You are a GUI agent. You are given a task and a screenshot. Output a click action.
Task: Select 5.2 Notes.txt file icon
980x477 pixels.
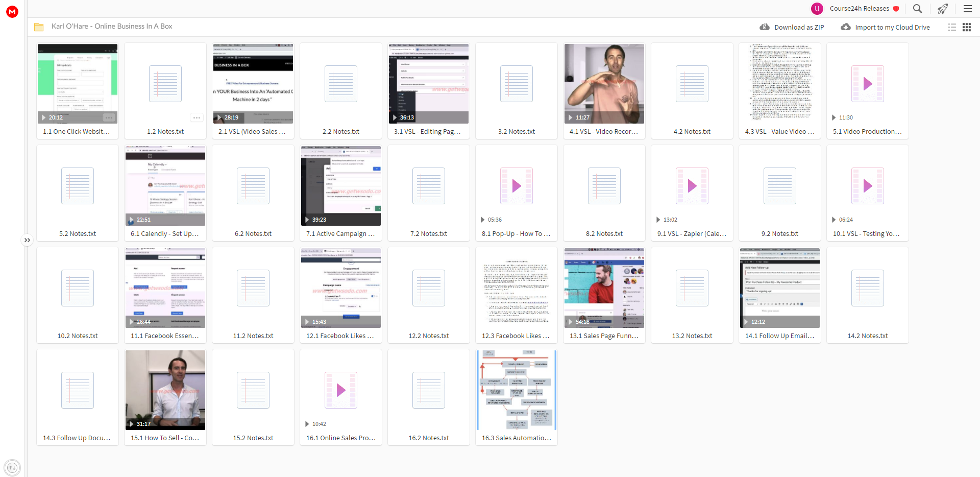tap(78, 186)
